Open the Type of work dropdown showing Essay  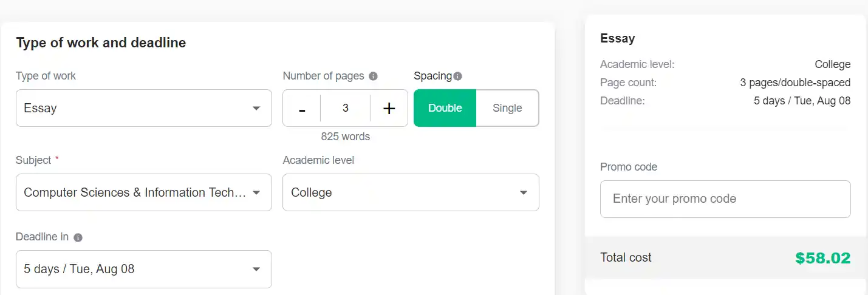[x=143, y=108]
